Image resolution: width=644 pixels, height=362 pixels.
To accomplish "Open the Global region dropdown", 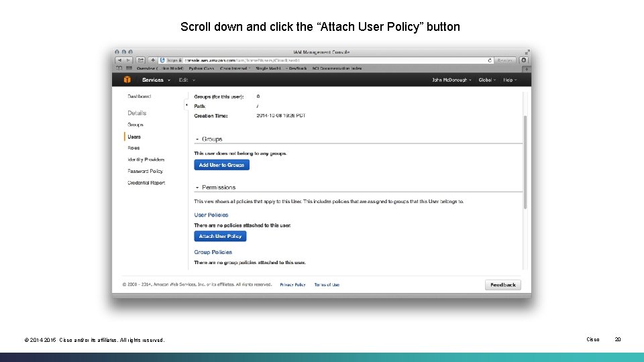I will pos(487,80).
